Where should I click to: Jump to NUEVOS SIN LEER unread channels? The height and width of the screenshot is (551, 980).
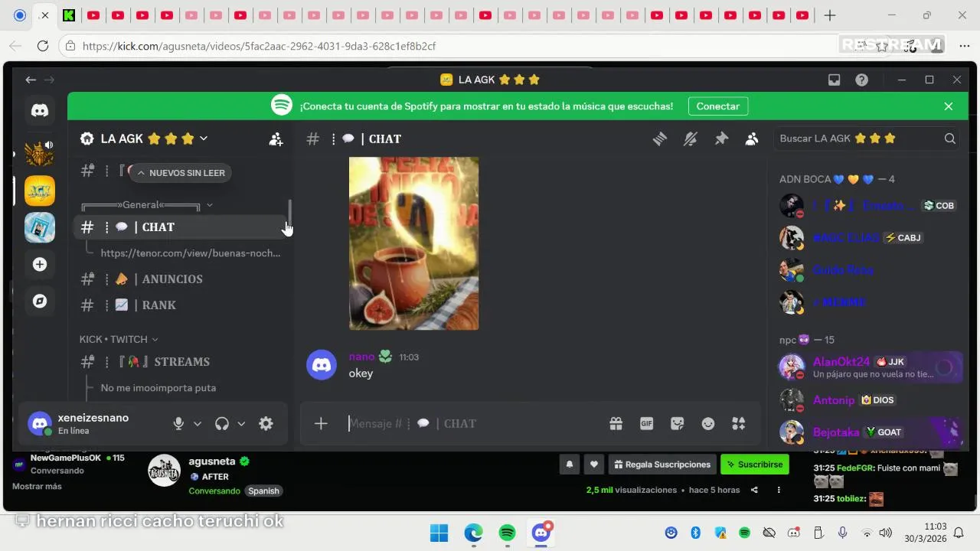pyautogui.click(x=181, y=173)
